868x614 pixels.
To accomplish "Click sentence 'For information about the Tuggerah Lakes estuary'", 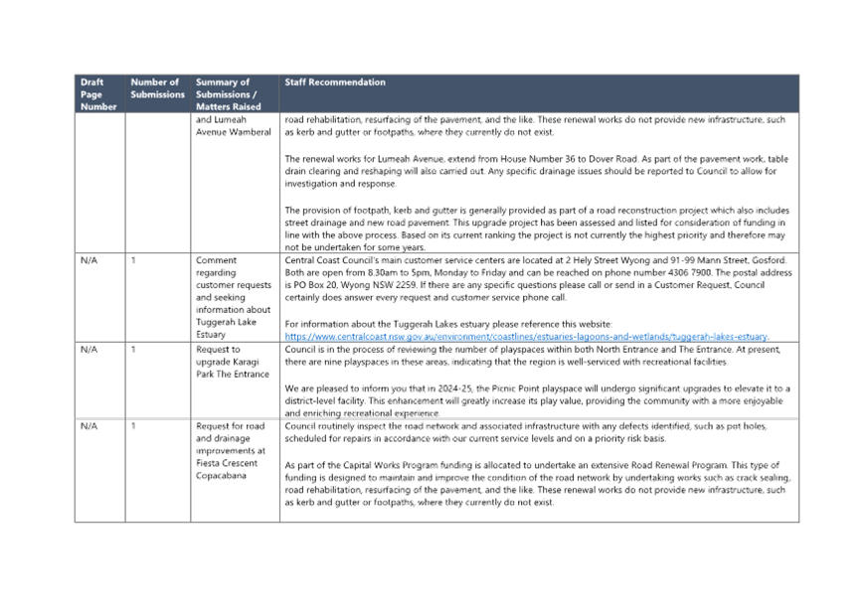I will tap(448, 324).
